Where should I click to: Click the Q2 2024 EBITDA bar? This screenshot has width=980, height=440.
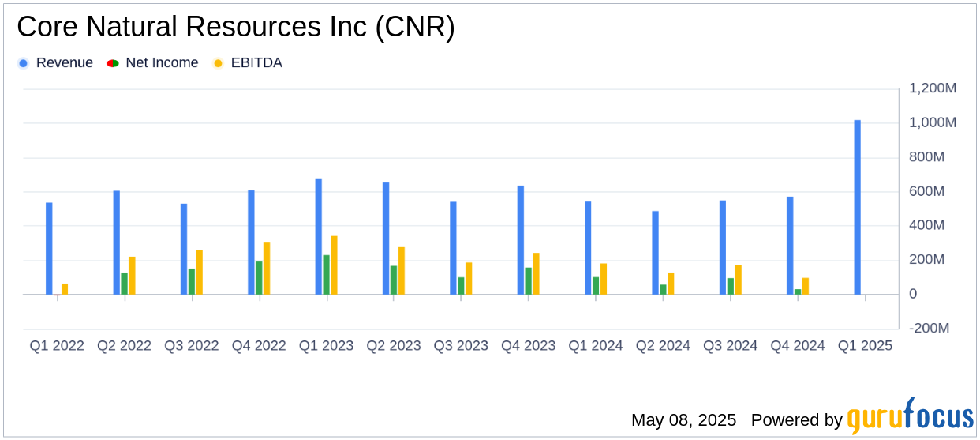[671, 284]
